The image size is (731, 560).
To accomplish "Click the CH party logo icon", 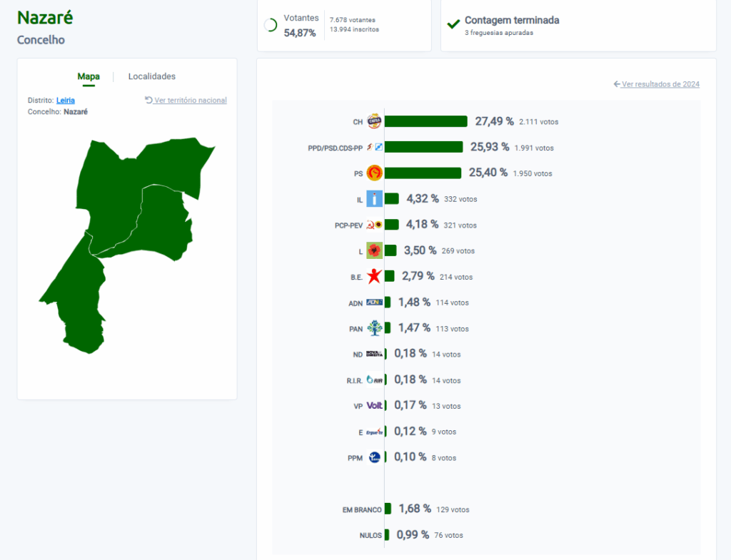I will [x=374, y=121].
